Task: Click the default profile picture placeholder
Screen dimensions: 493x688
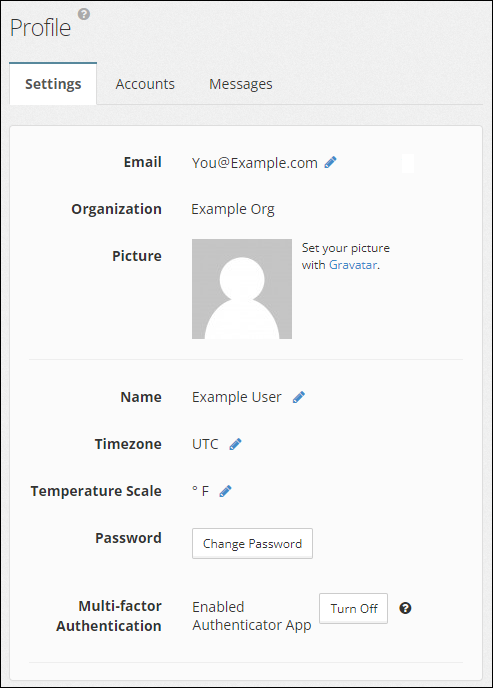Action: point(242,289)
